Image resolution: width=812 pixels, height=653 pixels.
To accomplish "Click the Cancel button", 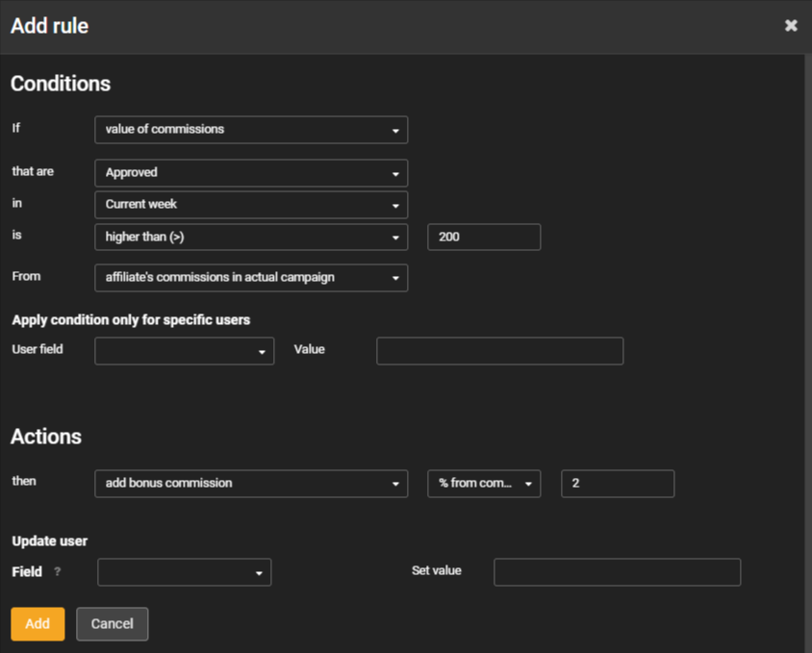I will 113,624.
